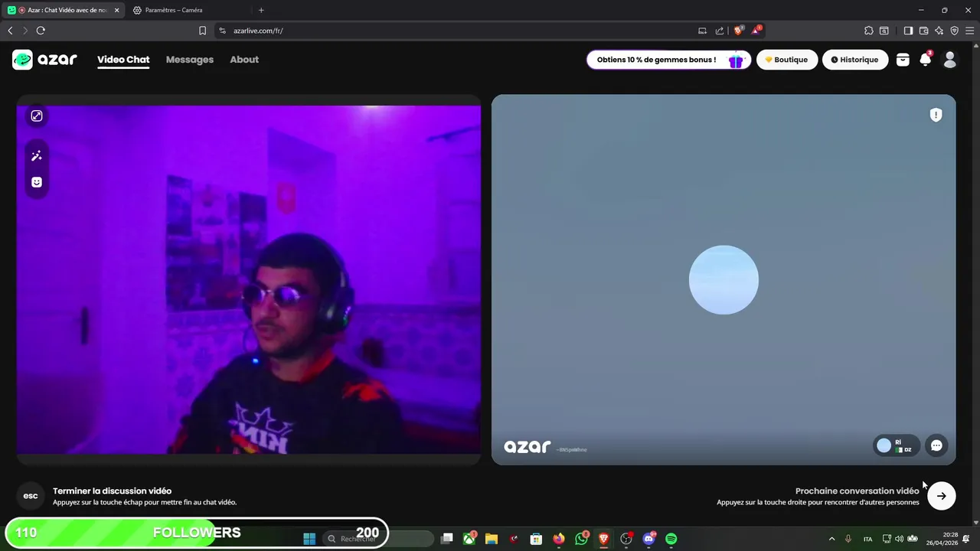980x551 pixels.
Task: Skip to next video conversation arrow
Action: [x=942, y=496]
